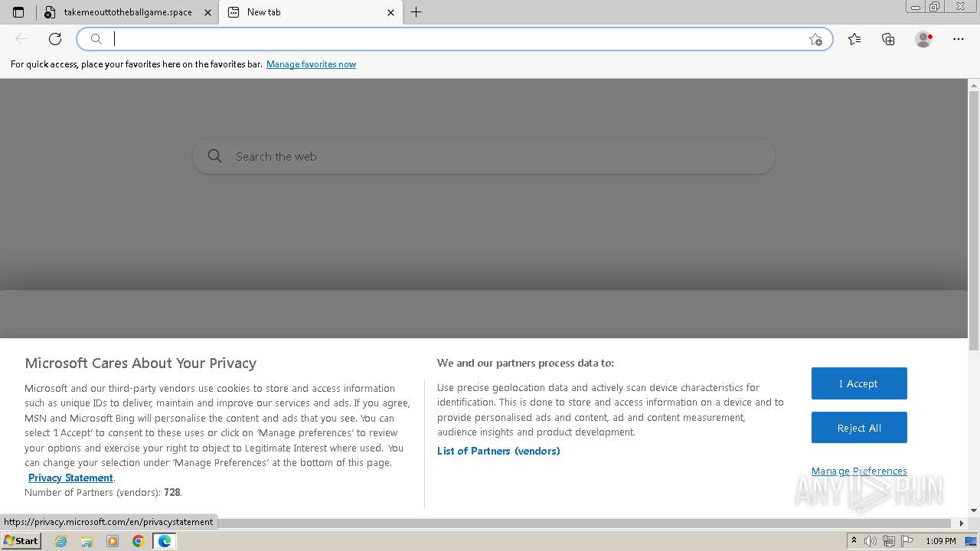Open the Windows Start menu

[x=21, y=540]
